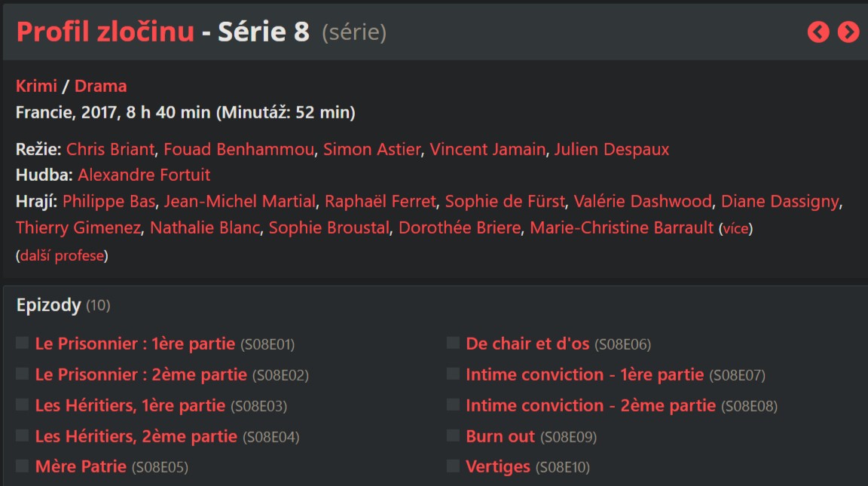The height and width of the screenshot is (486, 868).
Task: Expand cast list with více link
Action: (x=735, y=228)
